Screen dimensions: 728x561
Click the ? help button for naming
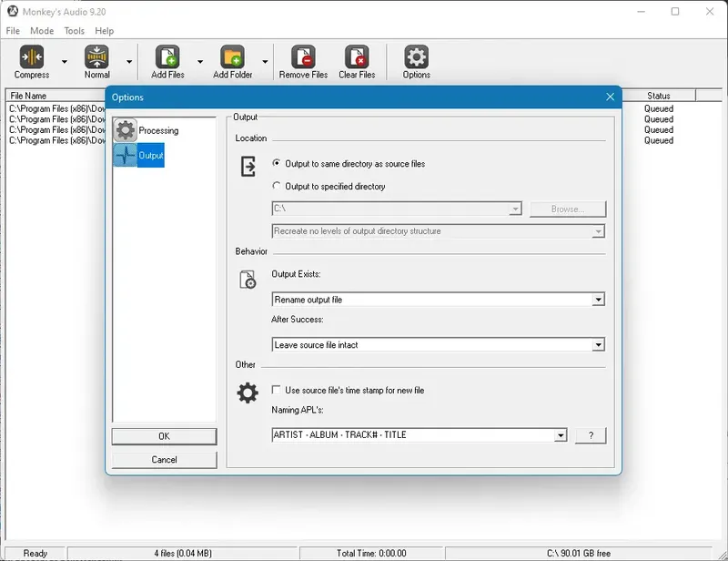point(591,435)
